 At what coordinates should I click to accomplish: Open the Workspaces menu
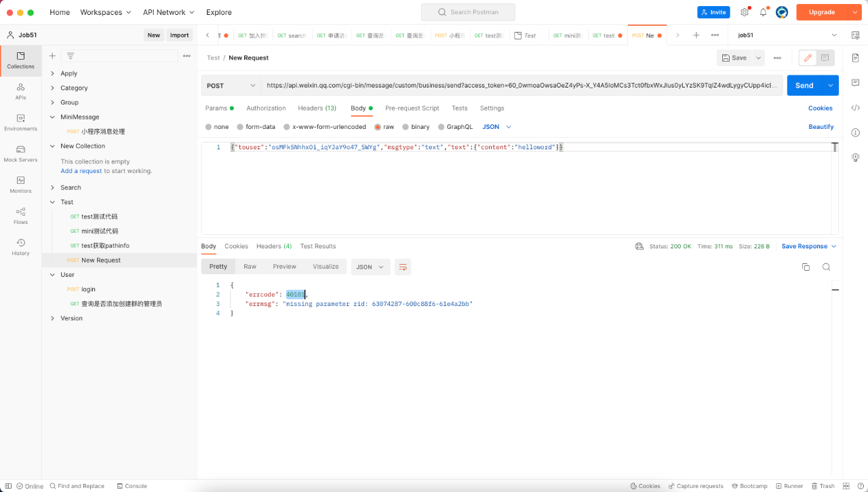coord(106,12)
